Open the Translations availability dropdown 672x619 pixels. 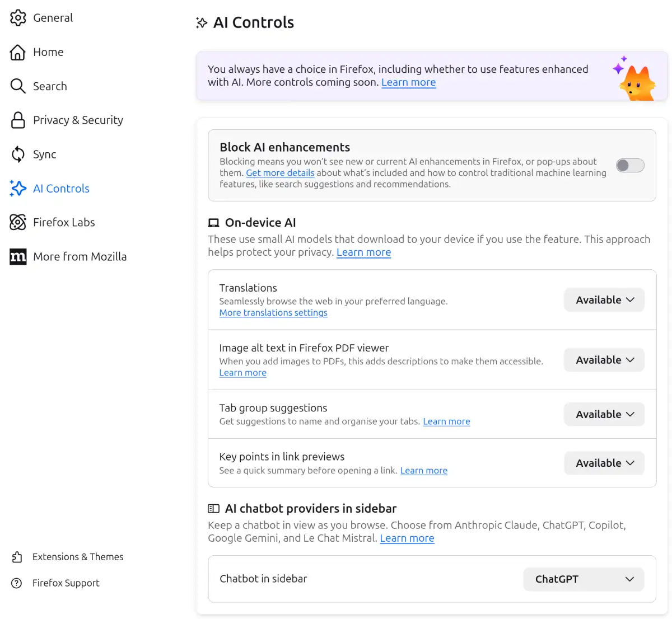click(x=604, y=300)
